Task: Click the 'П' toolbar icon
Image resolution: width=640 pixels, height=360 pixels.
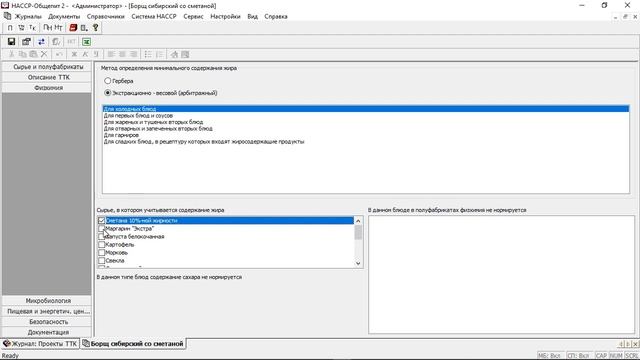Action: pos(10,28)
